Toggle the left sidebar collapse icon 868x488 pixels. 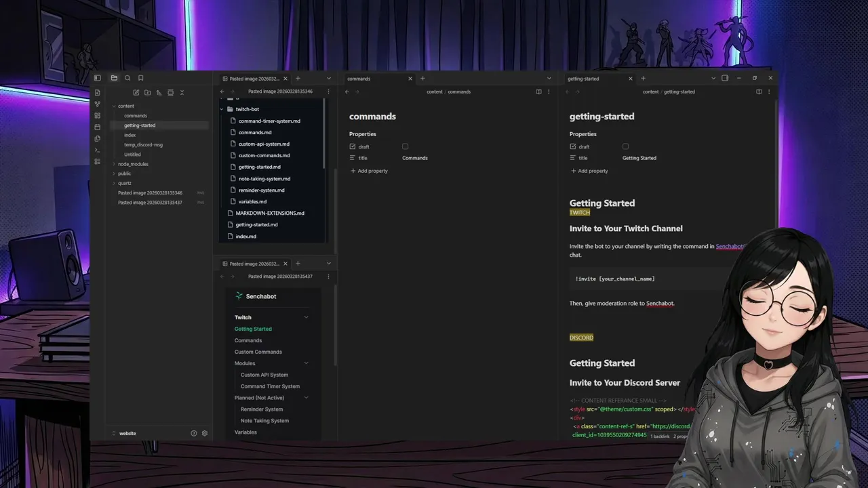(98, 78)
